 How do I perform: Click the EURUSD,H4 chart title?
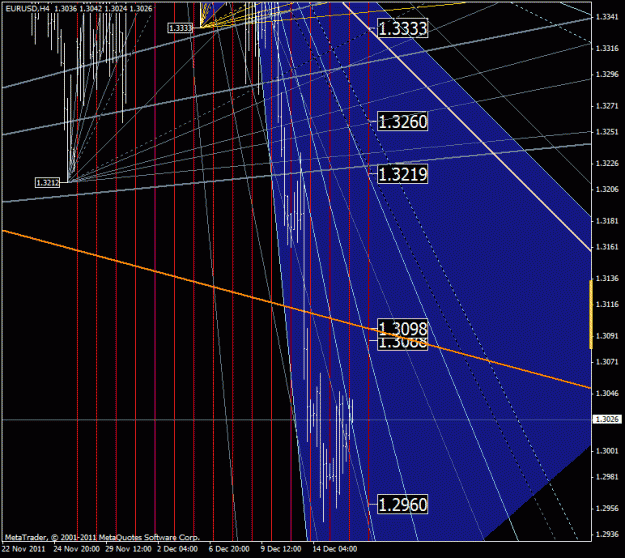coord(27,8)
